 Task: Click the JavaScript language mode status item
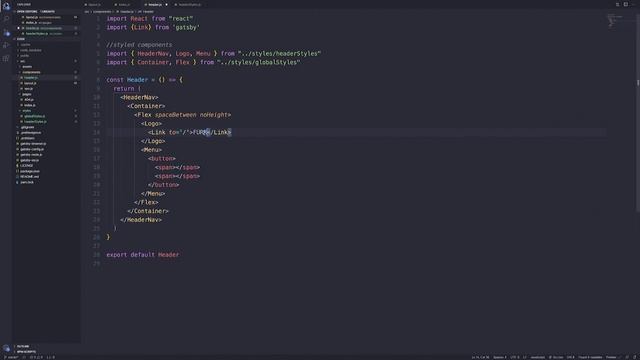coord(538,357)
